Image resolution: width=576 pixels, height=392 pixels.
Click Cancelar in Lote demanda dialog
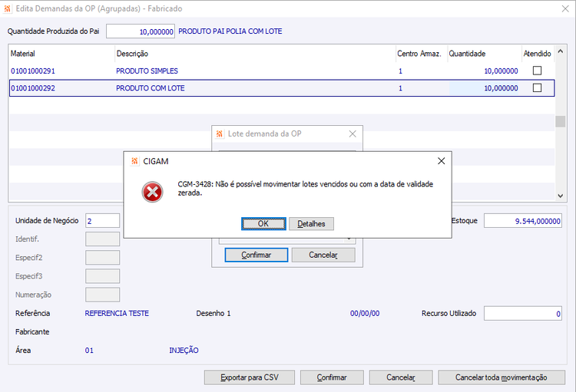coord(323,255)
